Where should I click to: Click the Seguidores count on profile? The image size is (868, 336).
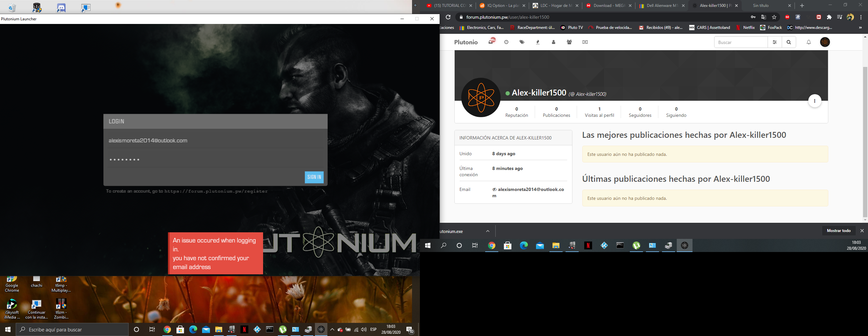(640, 112)
